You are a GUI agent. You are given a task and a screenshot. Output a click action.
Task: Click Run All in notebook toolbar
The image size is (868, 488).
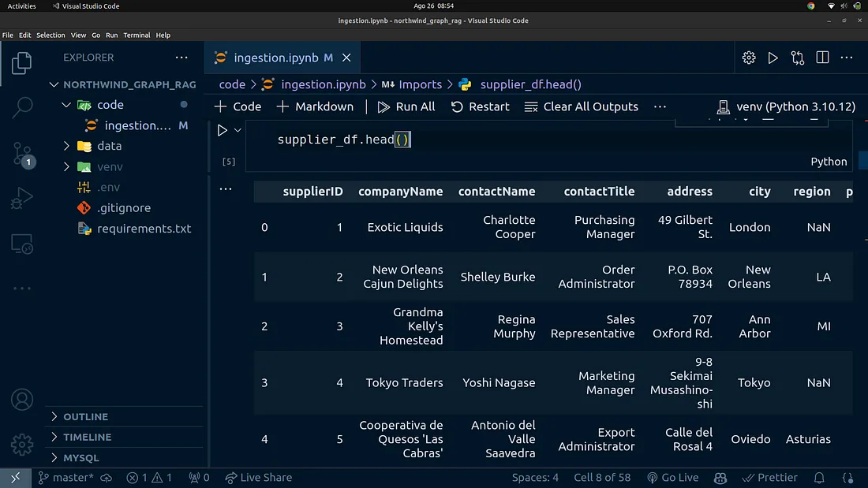406,106
